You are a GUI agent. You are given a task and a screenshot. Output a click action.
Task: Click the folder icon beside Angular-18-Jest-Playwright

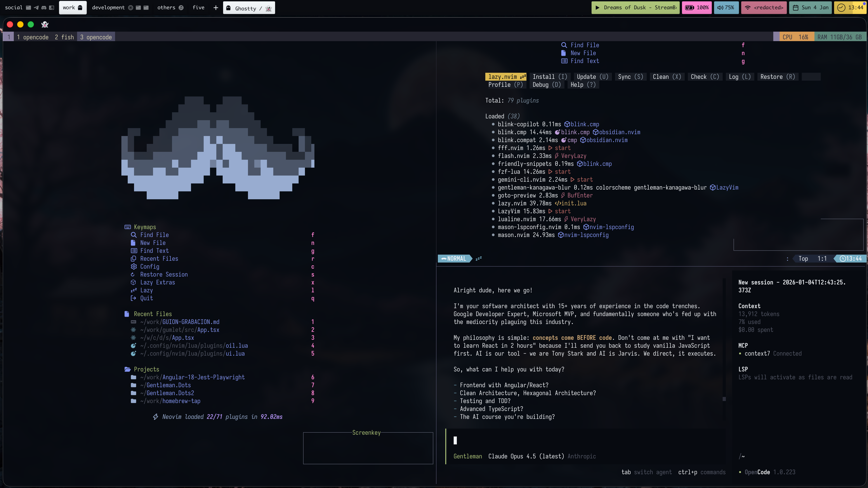pos(133,377)
